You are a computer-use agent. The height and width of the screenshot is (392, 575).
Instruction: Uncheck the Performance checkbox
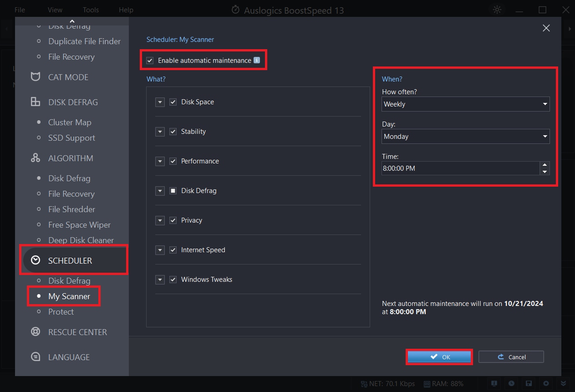[173, 161]
